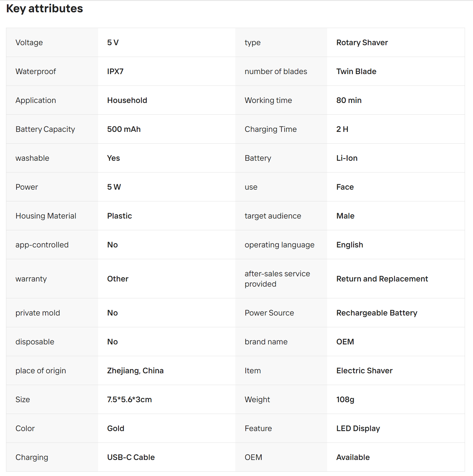Select the Rotary Shaver type value

(x=362, y=43)
